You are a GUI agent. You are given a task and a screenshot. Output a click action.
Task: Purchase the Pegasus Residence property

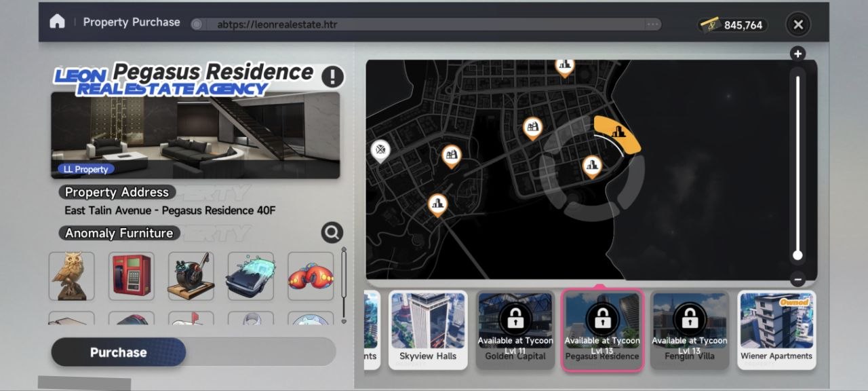pos(119,352)
